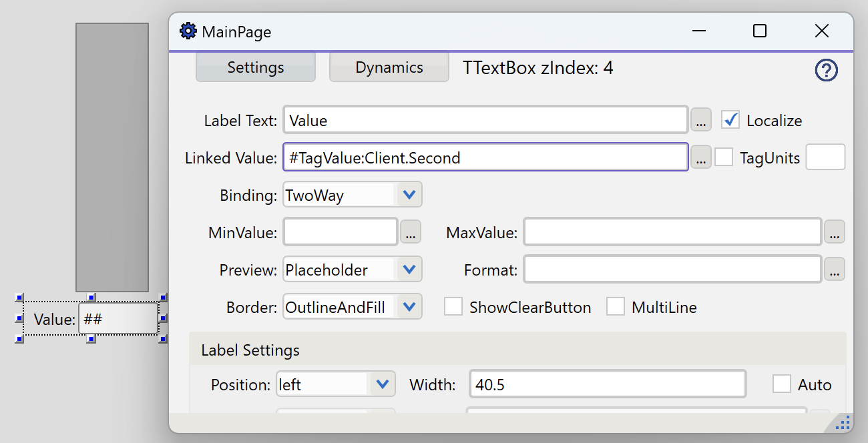Click ellipsis button next to MinValue
This screenshot has height=443, width=868.
click(410, 233)
